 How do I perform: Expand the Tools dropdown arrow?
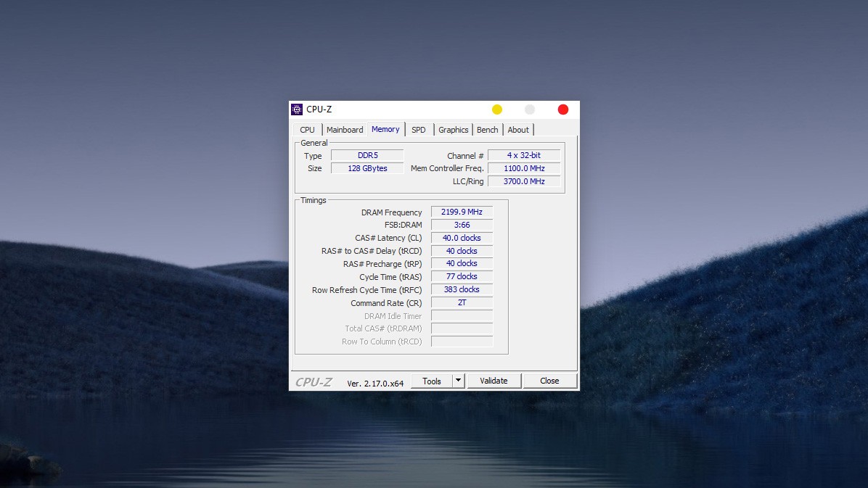[x=458, y=381]
